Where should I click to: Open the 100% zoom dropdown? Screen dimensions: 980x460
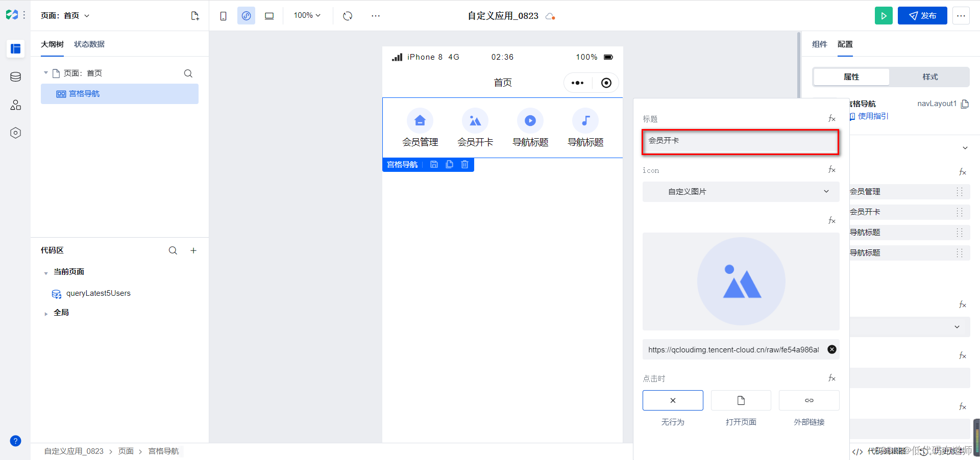pos(307,16)
